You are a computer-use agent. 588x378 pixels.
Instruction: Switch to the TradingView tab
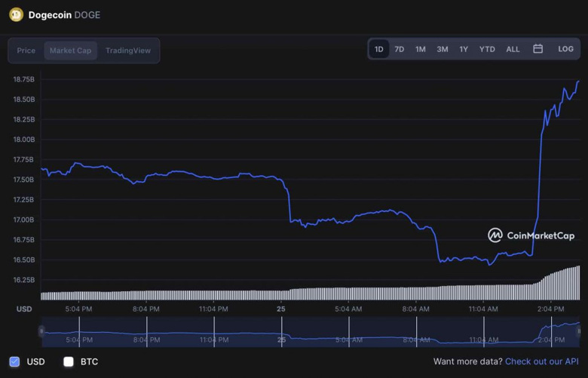(128, 51)
